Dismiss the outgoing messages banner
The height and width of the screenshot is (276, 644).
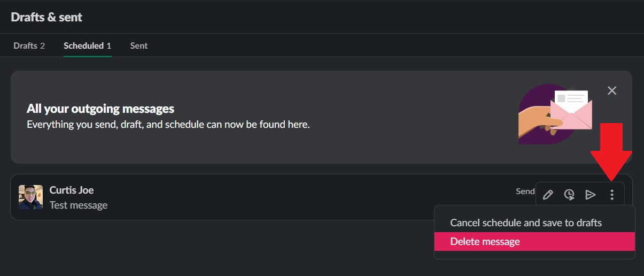pos(612,91)
